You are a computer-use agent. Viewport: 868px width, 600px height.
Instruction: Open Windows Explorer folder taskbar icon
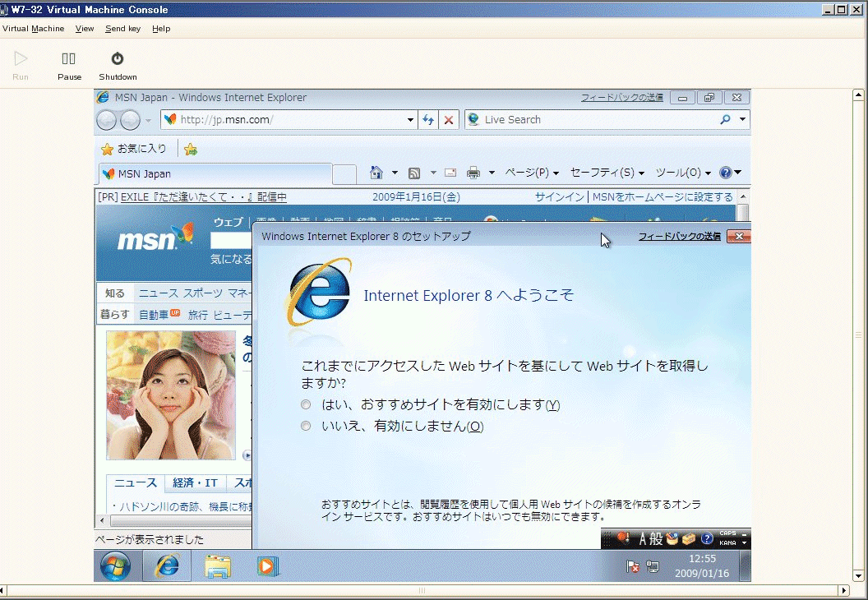pos(218,566)
